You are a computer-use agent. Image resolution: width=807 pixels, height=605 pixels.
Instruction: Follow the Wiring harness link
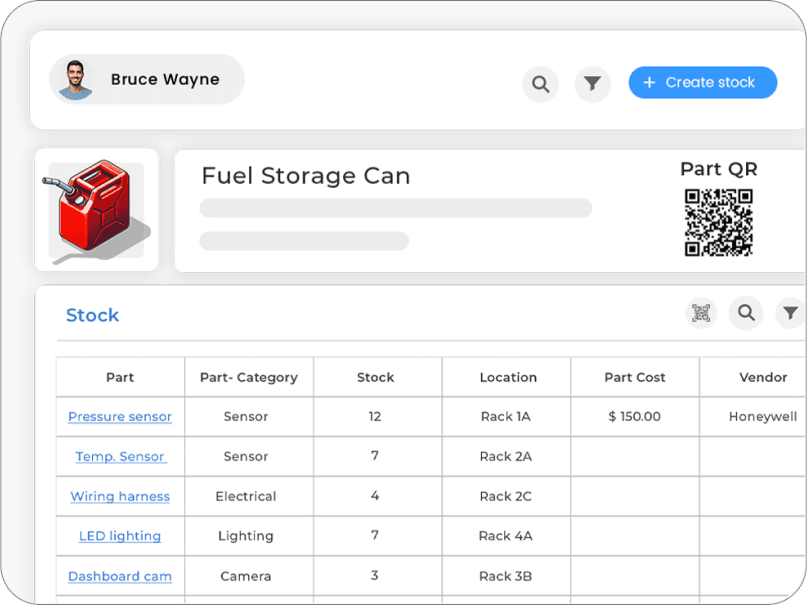point(120,497)
